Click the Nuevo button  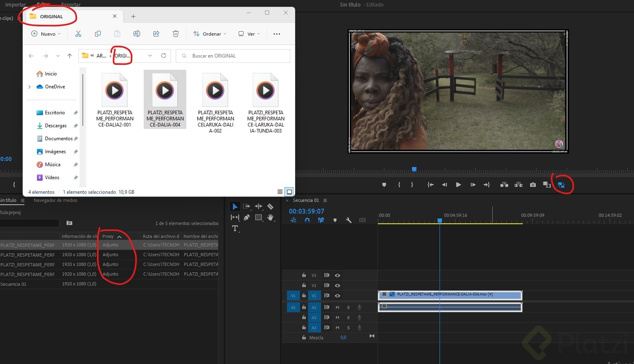click(x=45, y=34)
